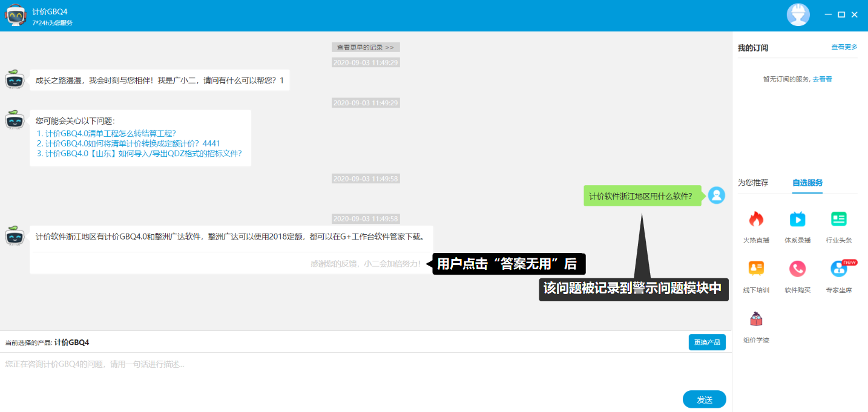Follow the 去看看 link

[822, 79]
